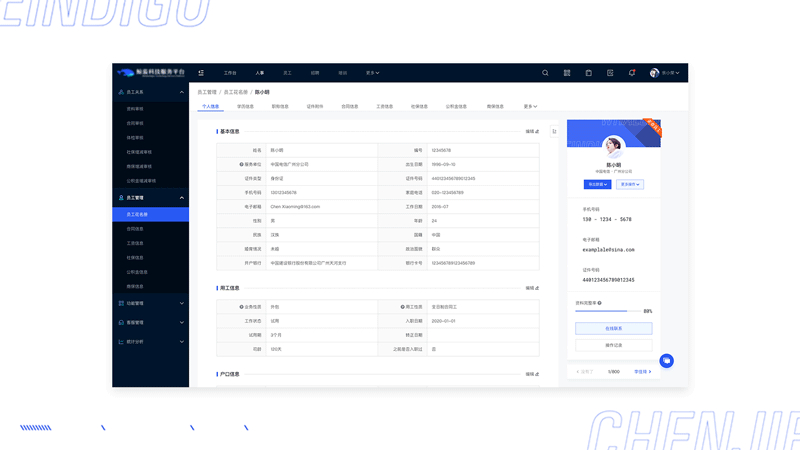The width and height of the screenshot is (800, 450).
Task: Switch to the 合同信息 tab
Action: (x=349, y=106)
